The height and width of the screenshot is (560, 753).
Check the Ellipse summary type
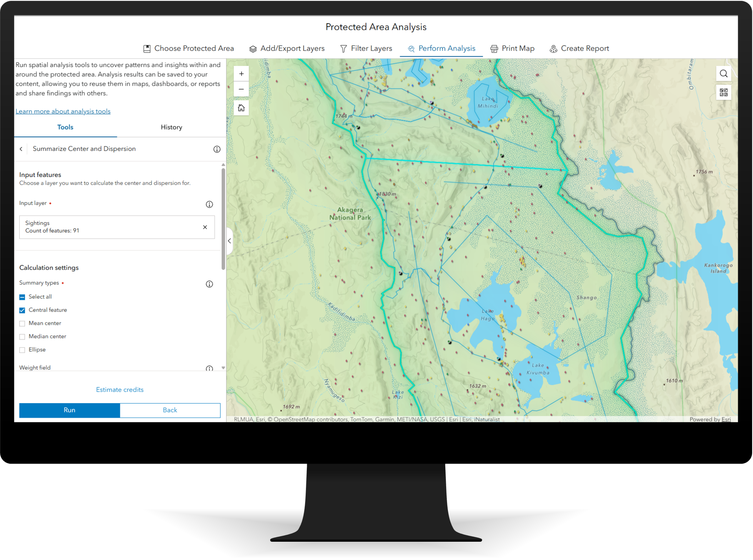tap(22, 350)
